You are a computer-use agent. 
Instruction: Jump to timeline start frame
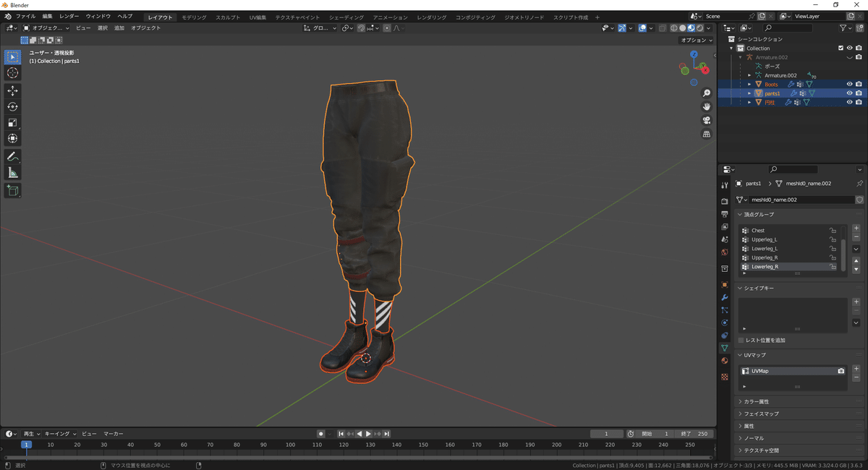tap(341, 434)
